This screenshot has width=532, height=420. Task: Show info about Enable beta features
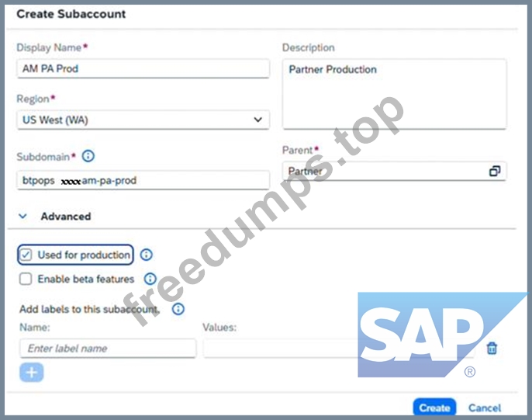point(150,279)
